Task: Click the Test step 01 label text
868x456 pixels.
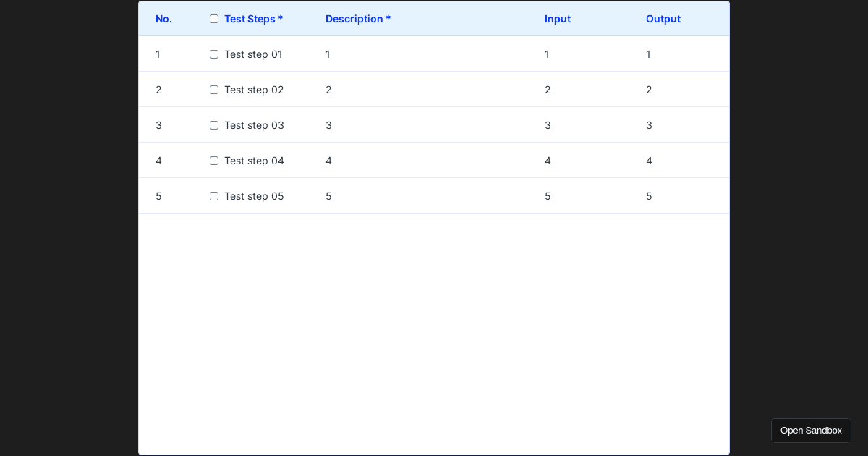Action: (x=253, y=54)
